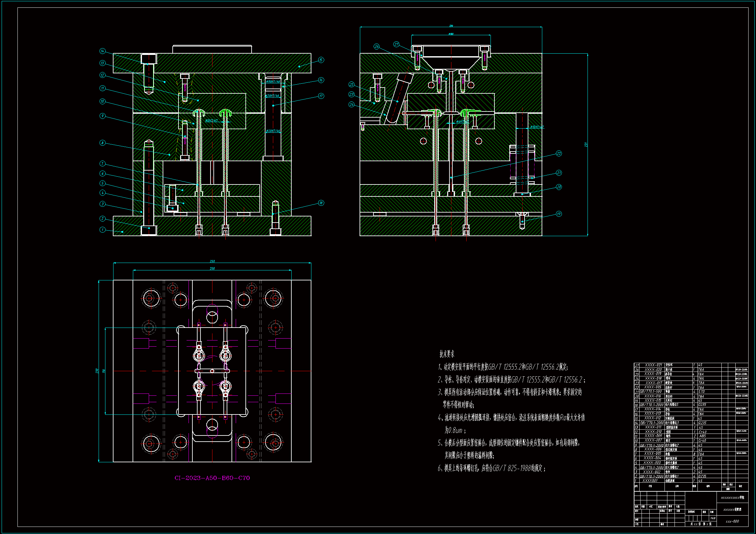
Task: Select the ø30H7/k6 fit annotation
Action: pyautogui.click(x=273, y=82)
